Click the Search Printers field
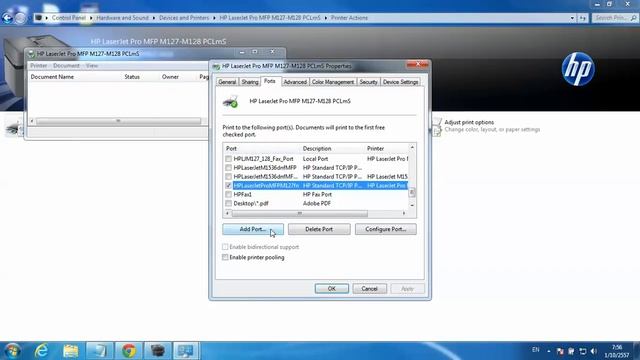Image resolution: width=640 pixels, height=360 pixels. click(615, 18)
